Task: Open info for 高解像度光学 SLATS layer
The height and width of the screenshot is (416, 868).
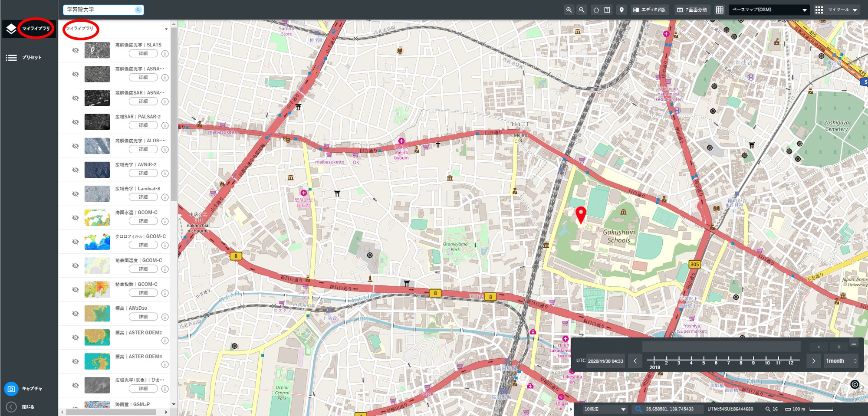Action: click(165, 54)
